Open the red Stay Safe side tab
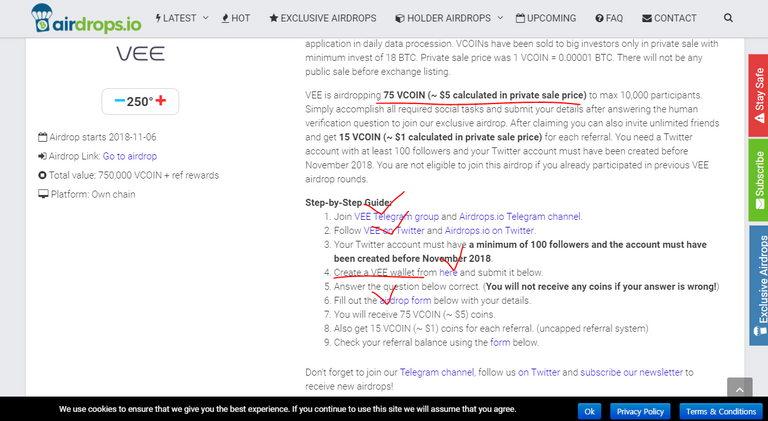 758,95
